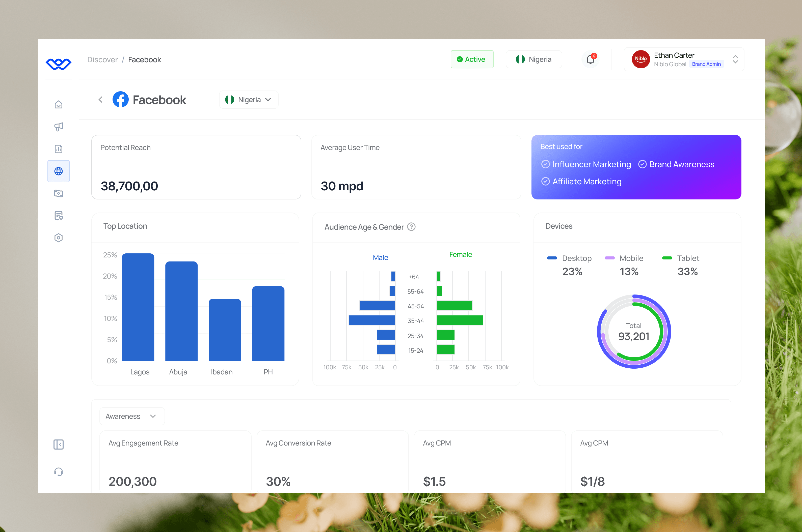Open the headset support icon
This screenshot has height=532, width=802.
58,471
